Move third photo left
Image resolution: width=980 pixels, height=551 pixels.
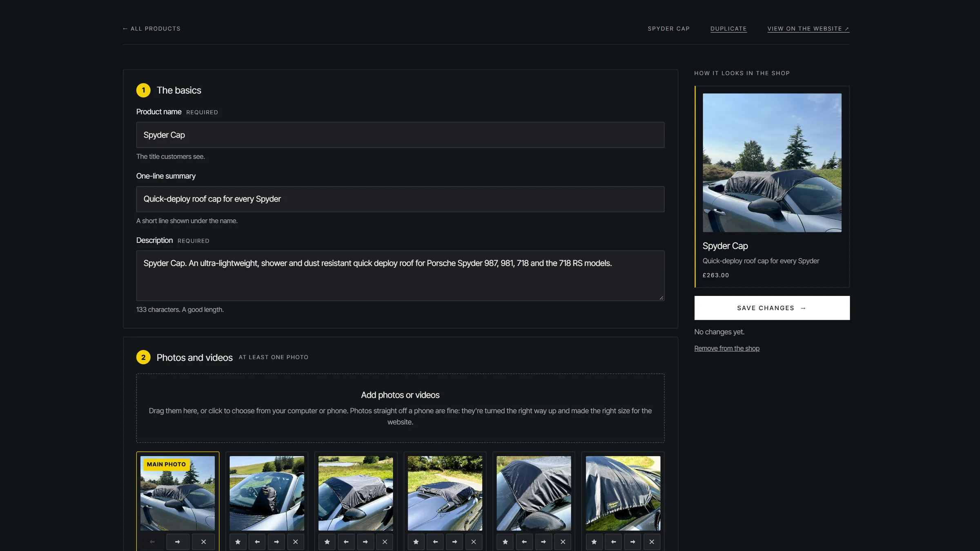pyautogui.click(x=346, y=542)
